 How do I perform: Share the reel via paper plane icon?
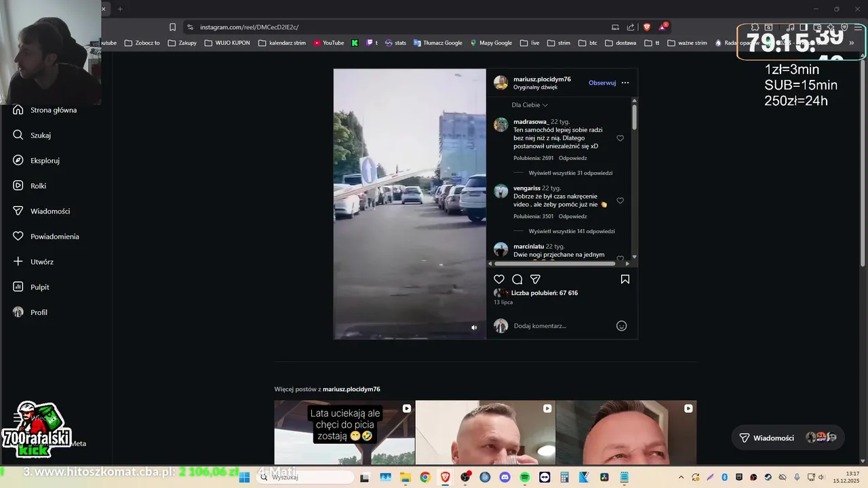(535, 279)
